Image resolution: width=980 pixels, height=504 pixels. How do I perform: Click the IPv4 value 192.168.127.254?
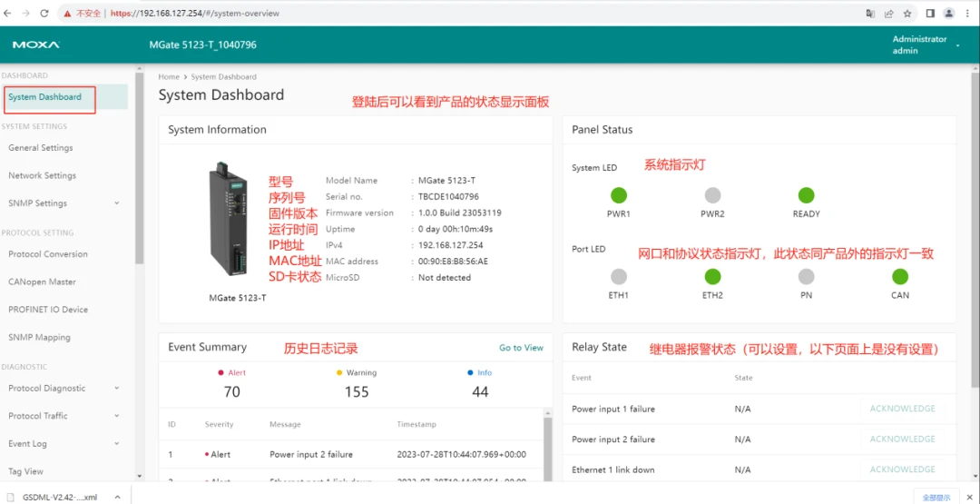[x=450, y=245]
